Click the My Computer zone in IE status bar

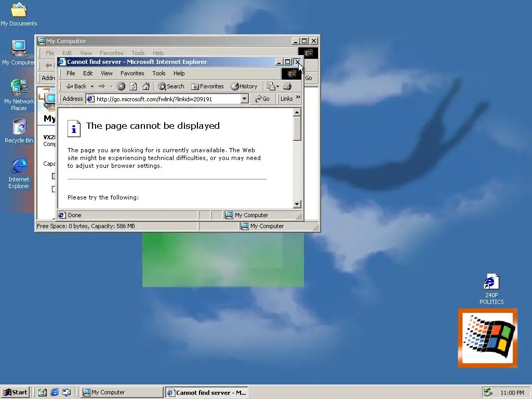pos(247,215)
